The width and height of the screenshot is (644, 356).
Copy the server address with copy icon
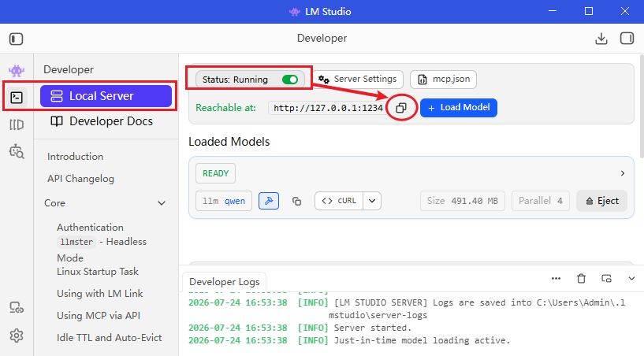coord(401,108)
